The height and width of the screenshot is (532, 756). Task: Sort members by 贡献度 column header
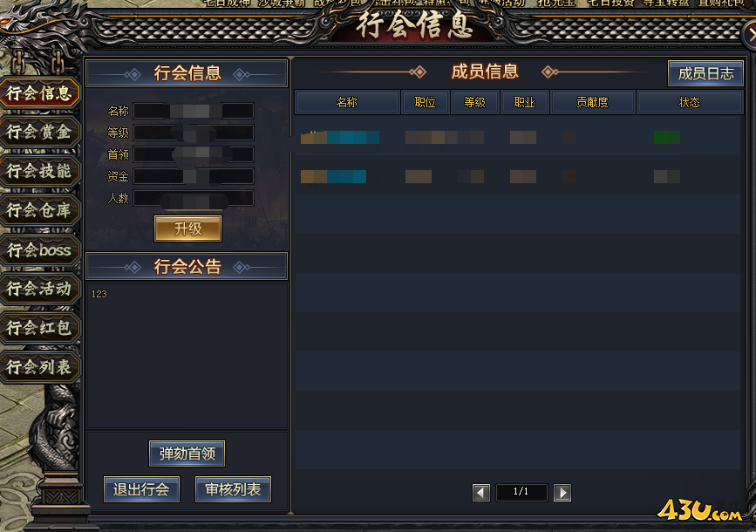tap(593, 102)
